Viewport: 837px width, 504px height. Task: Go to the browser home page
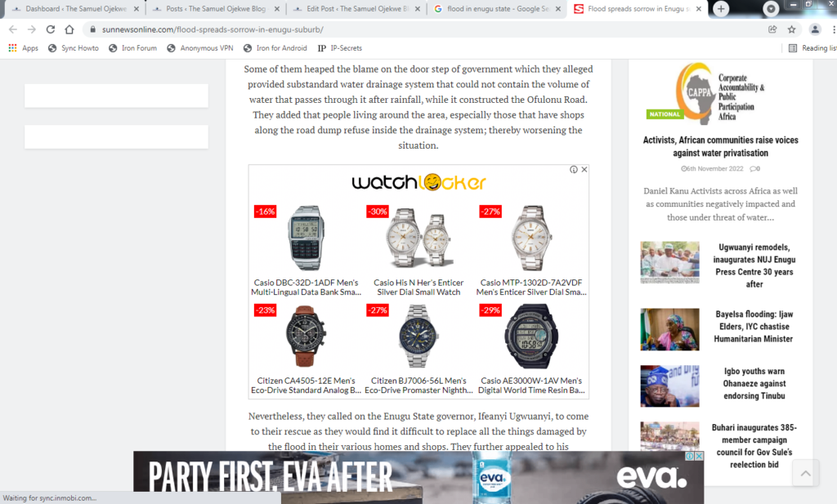tap(69, 29)
